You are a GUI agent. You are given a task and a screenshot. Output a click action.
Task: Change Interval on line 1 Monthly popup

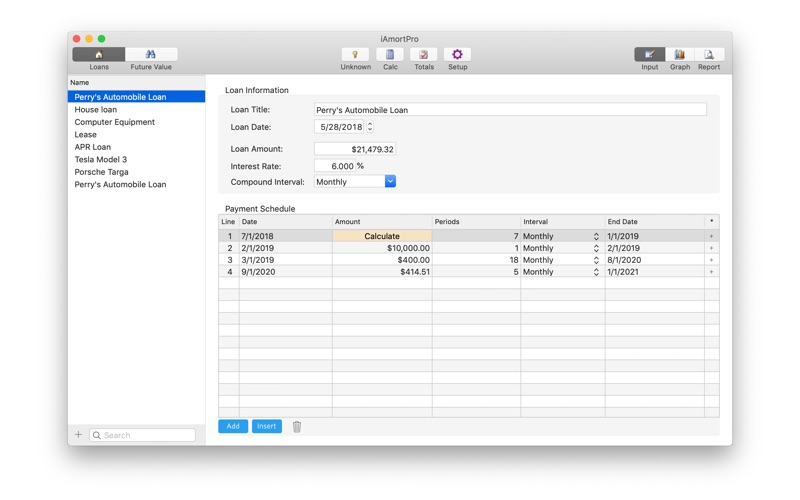click(x=595, y=236)
